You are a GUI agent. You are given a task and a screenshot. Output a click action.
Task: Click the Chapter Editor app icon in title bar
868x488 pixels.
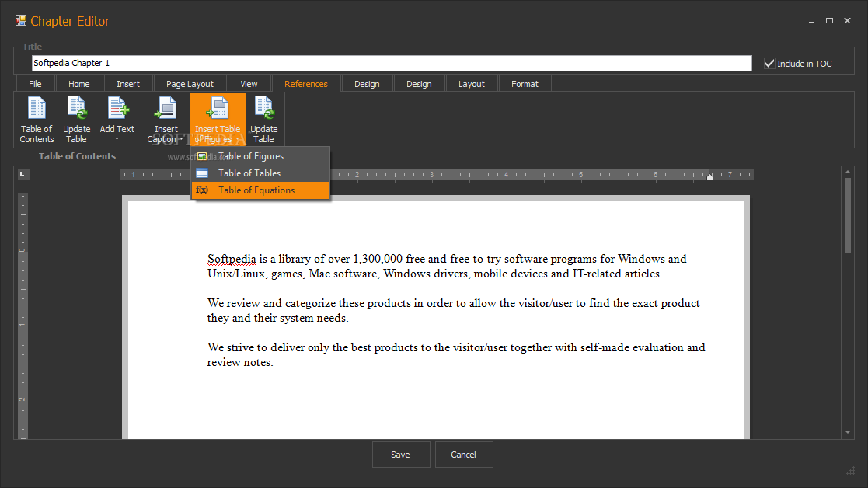click(x=21, y=20)
